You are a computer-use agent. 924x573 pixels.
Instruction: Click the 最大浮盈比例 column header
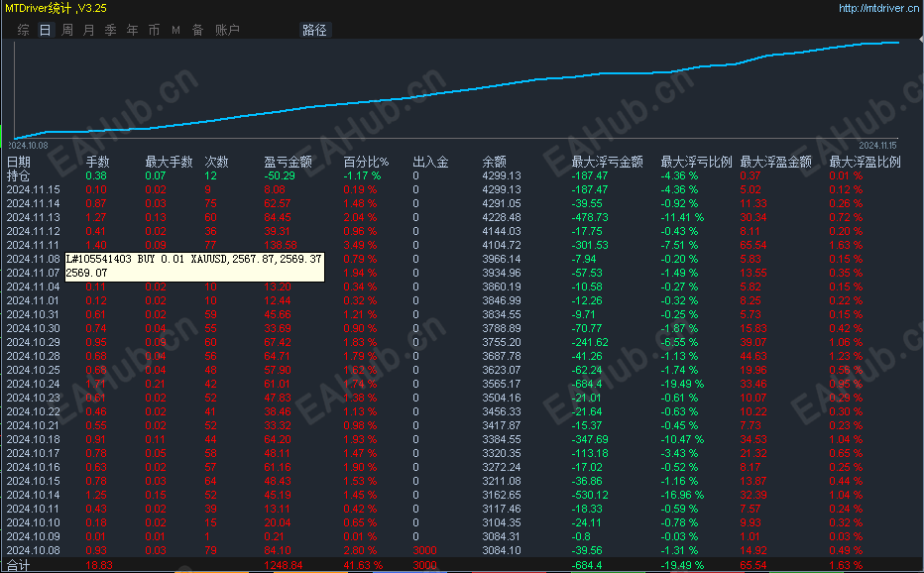(x=866, y=162)
